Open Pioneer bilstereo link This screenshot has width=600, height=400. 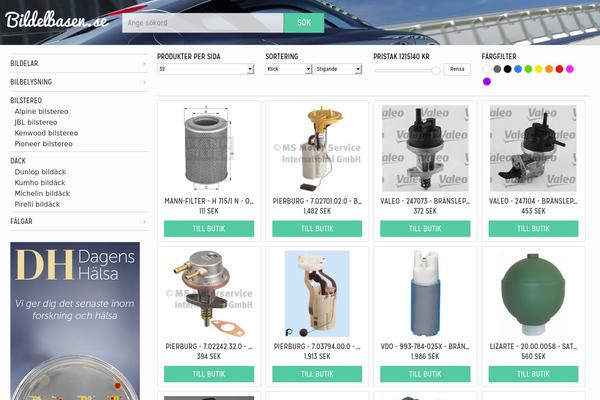(x=44, y=144)
